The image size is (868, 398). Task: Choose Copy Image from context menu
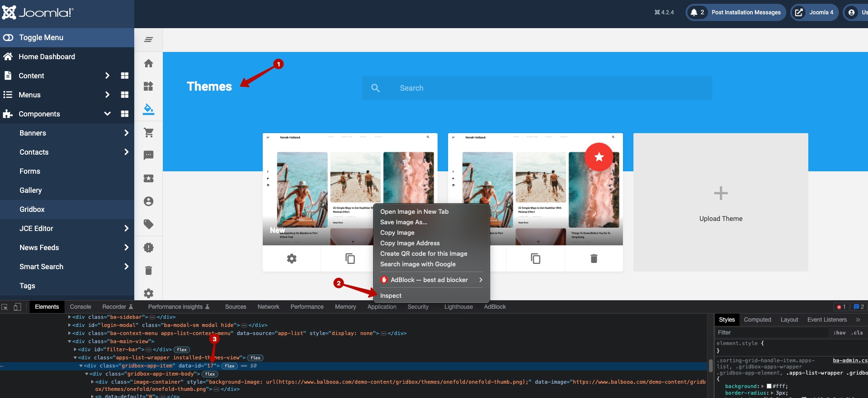click(x=397, y=232)
